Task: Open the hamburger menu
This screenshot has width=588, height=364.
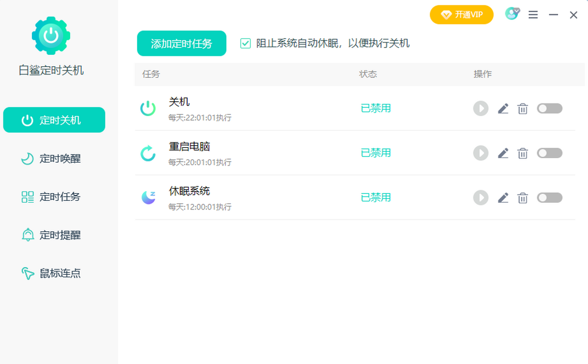Action: [x=533, y=15]
